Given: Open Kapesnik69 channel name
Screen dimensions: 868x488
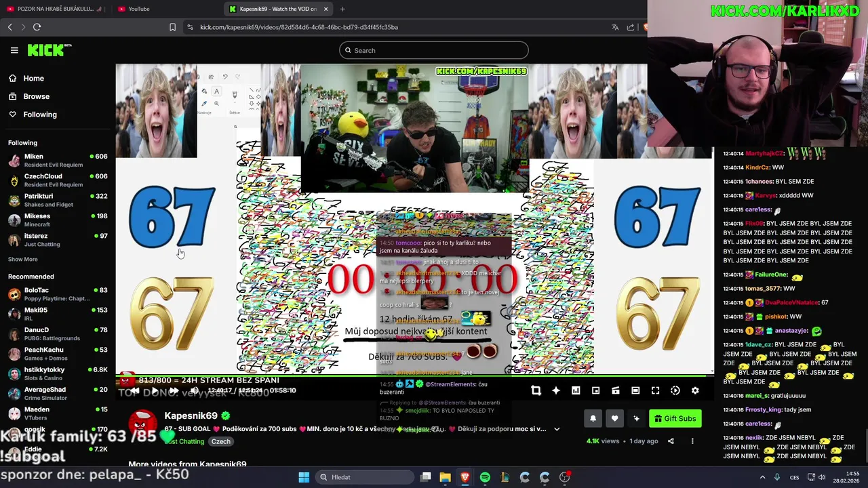Looking at the screenshot, I should pyautogui.click(x=191, y=416).
